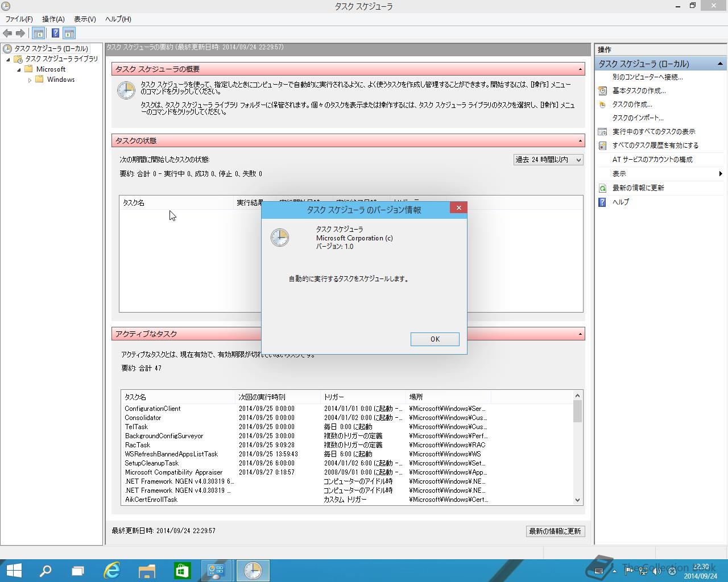
Task: Click 基本タスクの作成... action
Action: [639, 91]
